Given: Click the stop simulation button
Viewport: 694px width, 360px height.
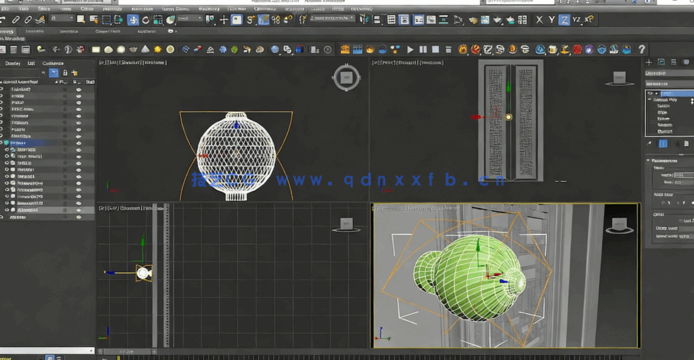Looking at the screenshot, I should tap(436, 50).
